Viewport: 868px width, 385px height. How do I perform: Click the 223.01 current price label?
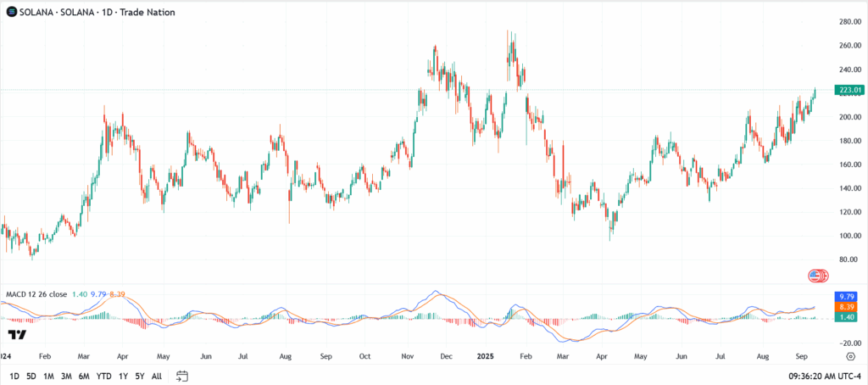click(849, 90)
